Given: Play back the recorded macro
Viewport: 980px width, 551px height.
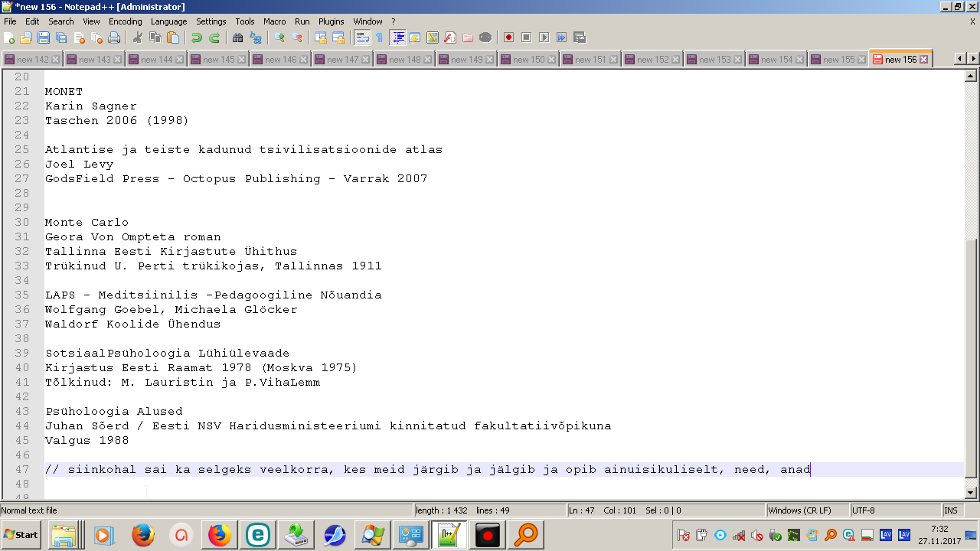Looking at the screenshot, I should click(x=544, y=37).
